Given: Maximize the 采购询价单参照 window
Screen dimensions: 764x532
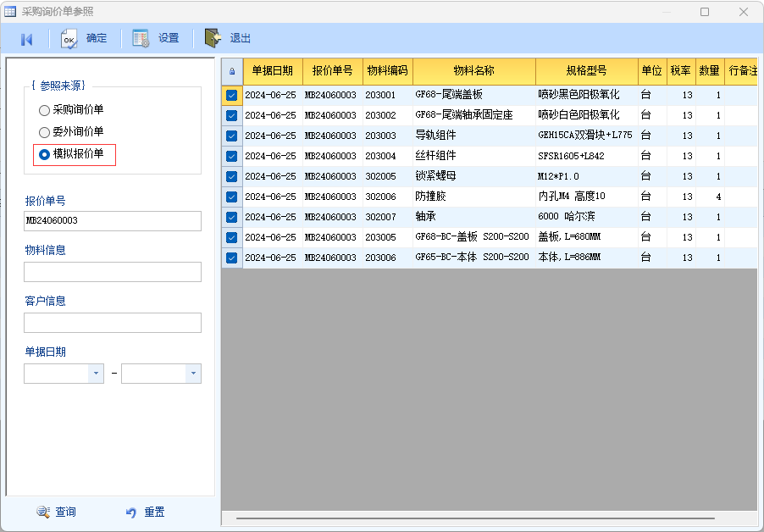Looking at the screenshot, I should point(705,12).
